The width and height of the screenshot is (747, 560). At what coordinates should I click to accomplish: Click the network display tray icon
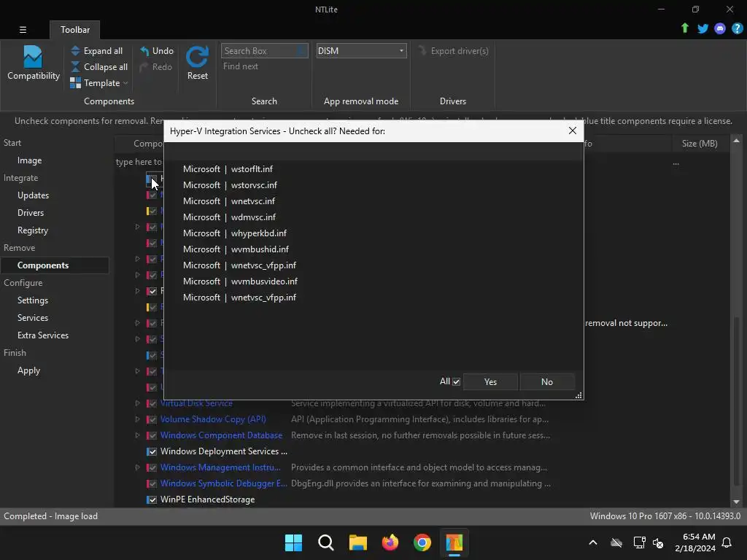(x=639, y=542)
